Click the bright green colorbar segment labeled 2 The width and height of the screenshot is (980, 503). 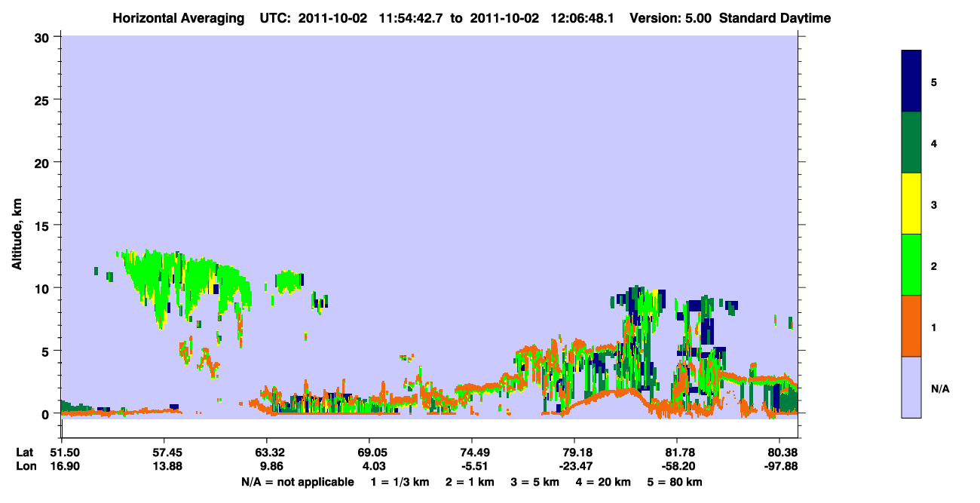pyautogui.click(x=911, y=265)
